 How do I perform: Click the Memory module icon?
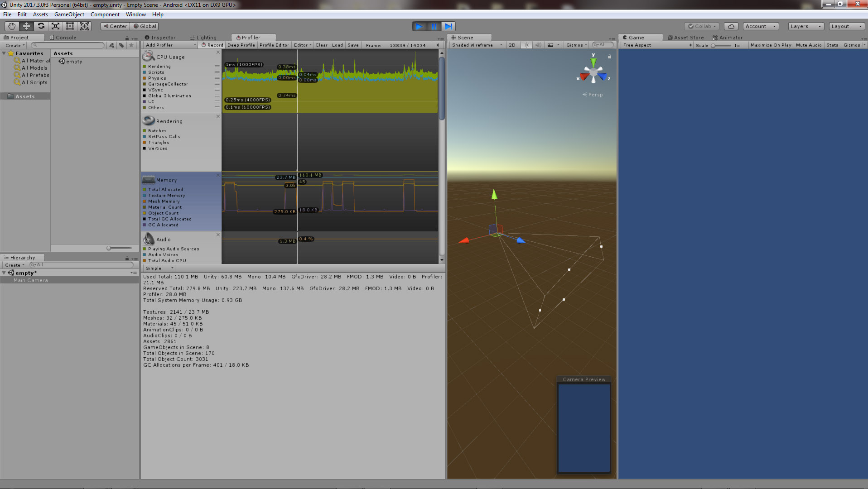coord(148,180)
